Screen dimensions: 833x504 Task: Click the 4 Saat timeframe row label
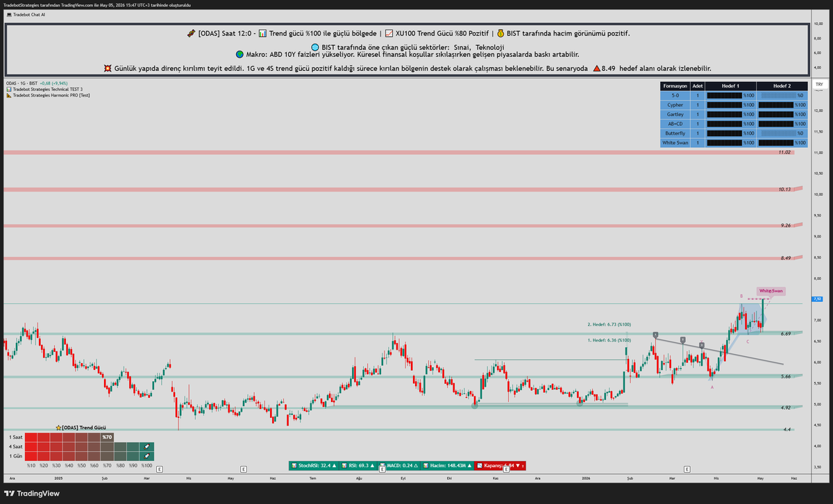coord(15,446)
